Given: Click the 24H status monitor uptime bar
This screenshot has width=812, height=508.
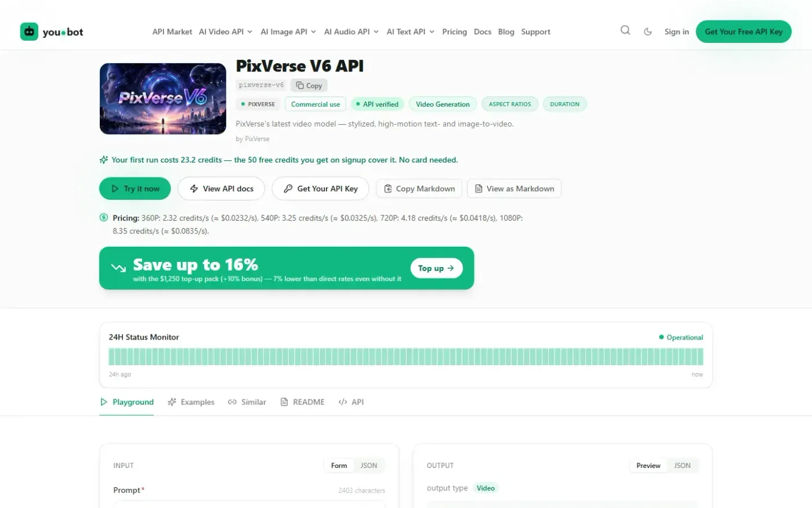Looking at the screenshot, I should pos(406,356).
